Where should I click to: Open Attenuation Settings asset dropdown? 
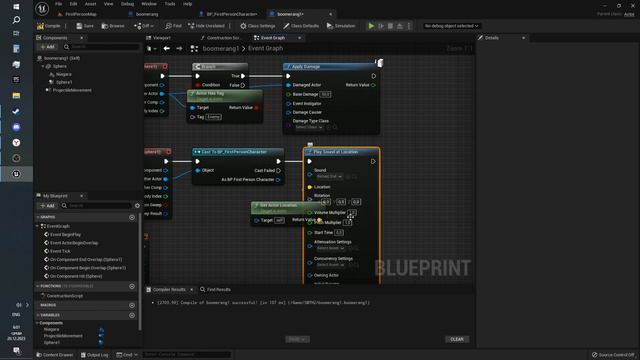coord(331,248)
